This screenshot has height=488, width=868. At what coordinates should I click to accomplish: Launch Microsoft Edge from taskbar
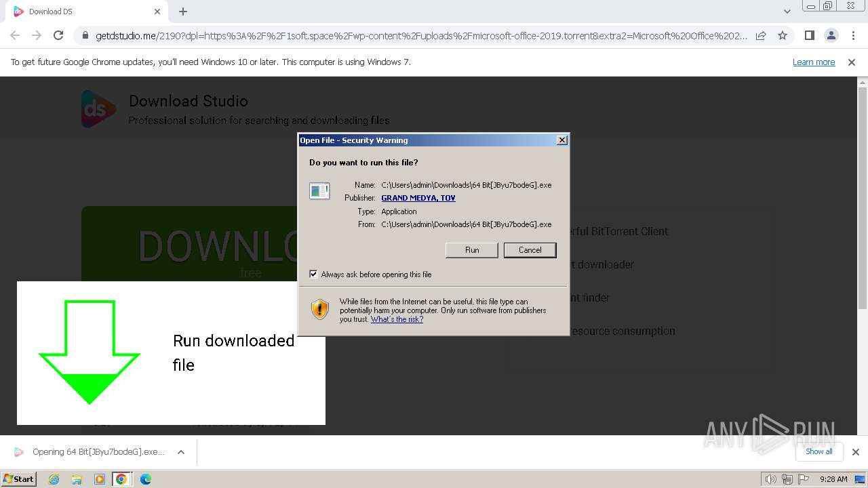(x=145, y=479)
